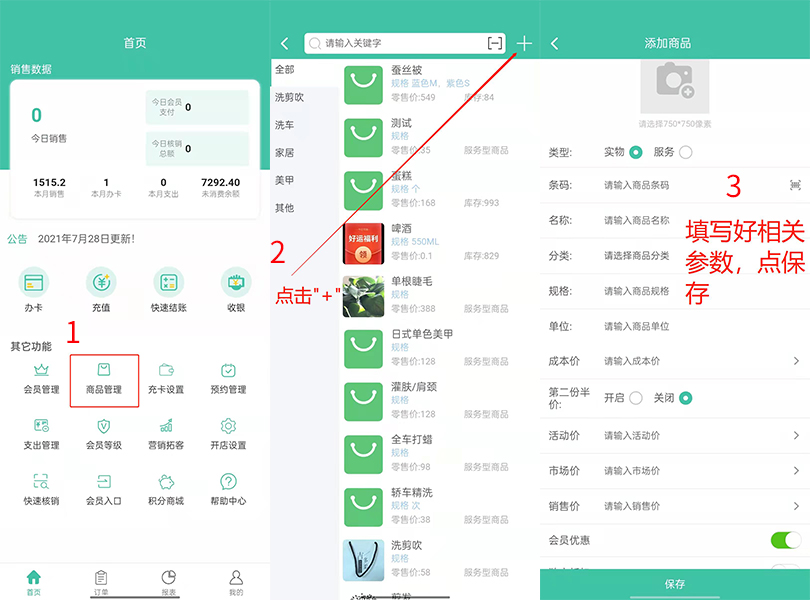This screenshot has width=810, height=600.
Task: Open 充值 recharge icon
Action: coord(101,290)
